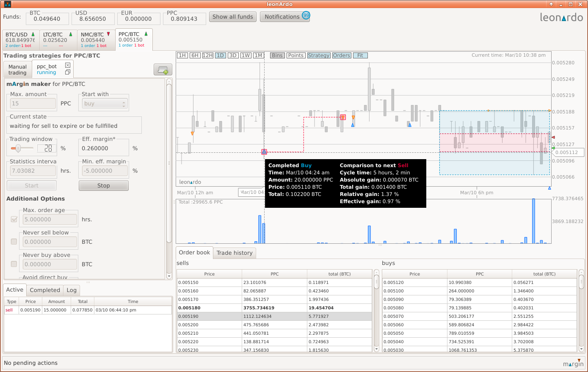Switch to the Active orders tab
Image resolution: width=588 pixels, height=372 pixels.
[15, 289]
